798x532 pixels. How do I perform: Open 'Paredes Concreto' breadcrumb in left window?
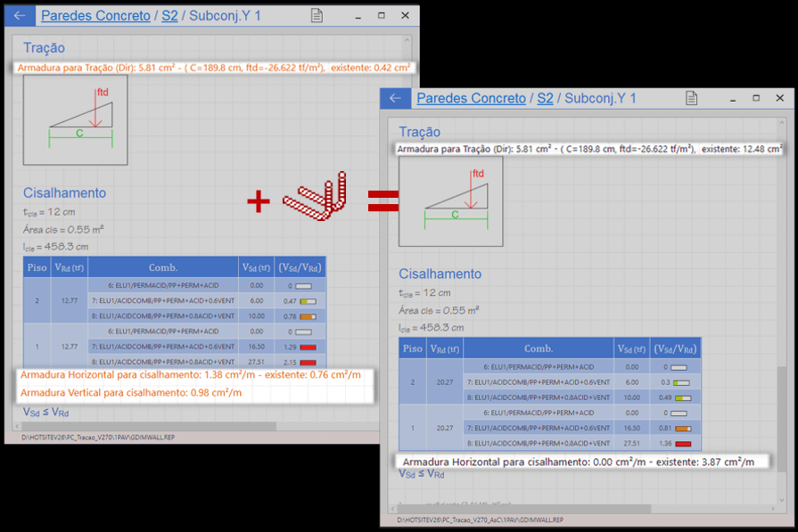click(x=96, y=16)
